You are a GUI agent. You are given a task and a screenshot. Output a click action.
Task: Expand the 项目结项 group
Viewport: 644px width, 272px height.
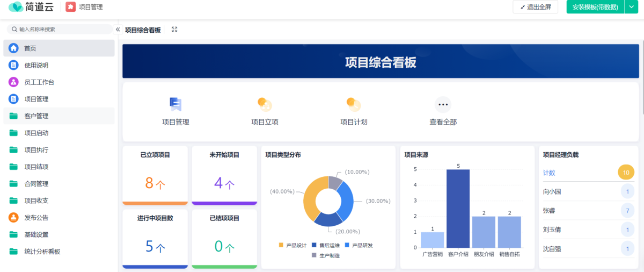coord(59,167)
